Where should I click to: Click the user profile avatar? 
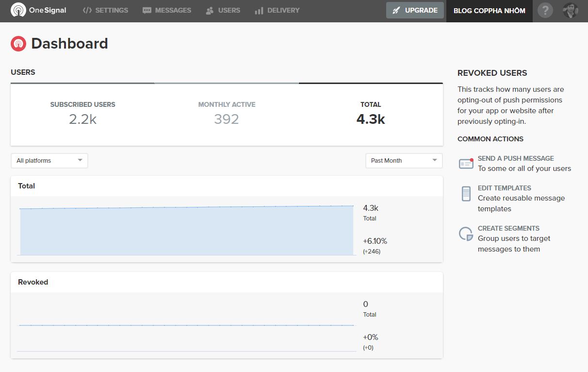coord(571,10)
